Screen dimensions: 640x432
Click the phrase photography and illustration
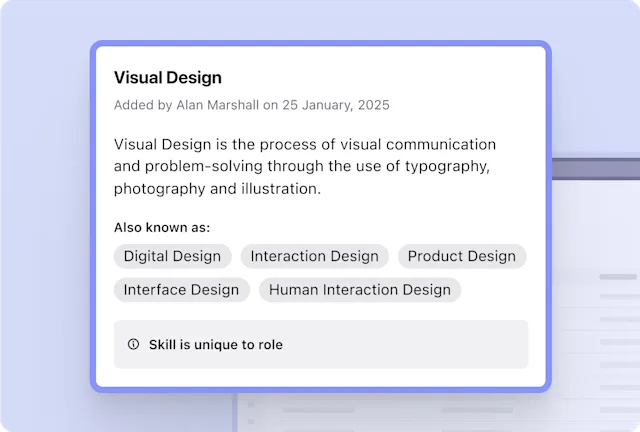tap(217, 189)
